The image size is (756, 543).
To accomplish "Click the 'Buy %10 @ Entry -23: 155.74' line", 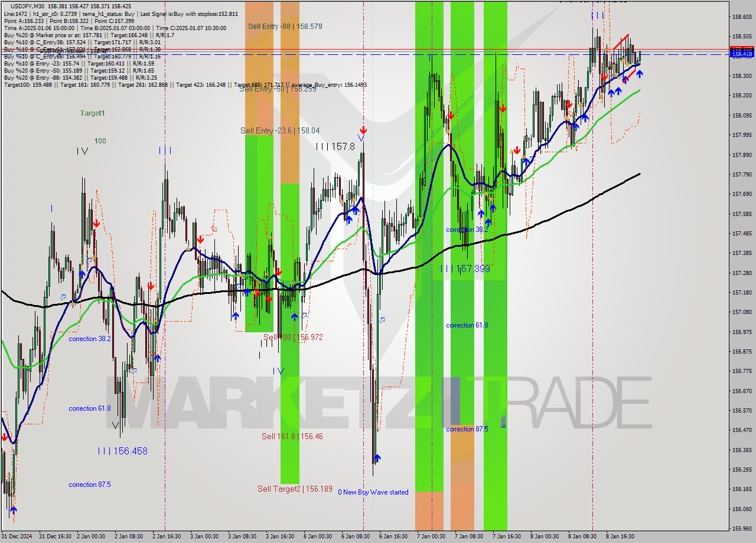I will (x=79, y=63).
